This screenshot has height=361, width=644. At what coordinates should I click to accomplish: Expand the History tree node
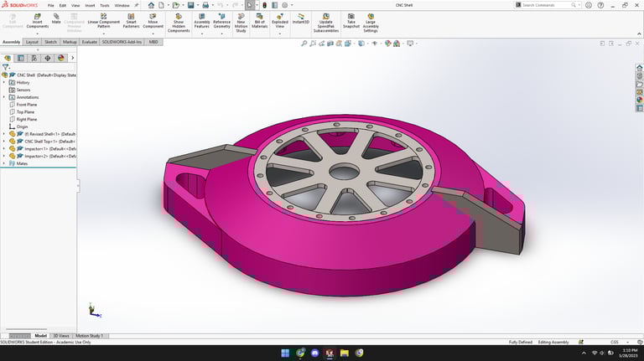click(4, 82)
